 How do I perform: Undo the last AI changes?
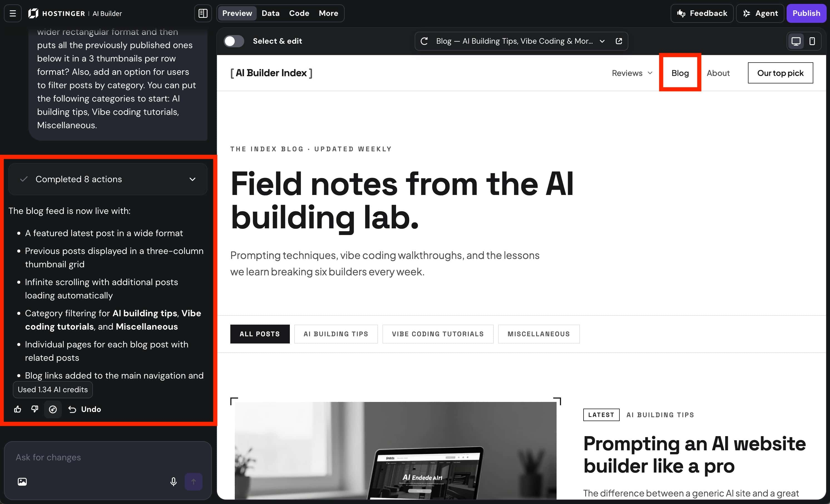85,409
